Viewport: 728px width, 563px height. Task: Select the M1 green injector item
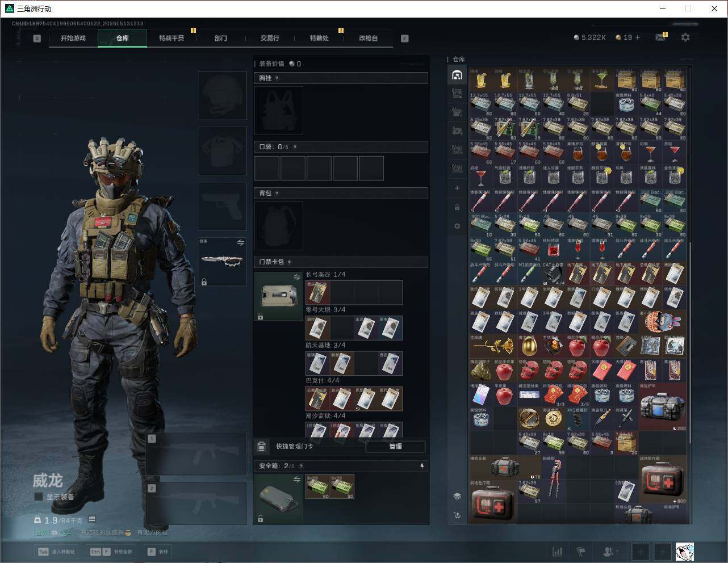point(529,273)
